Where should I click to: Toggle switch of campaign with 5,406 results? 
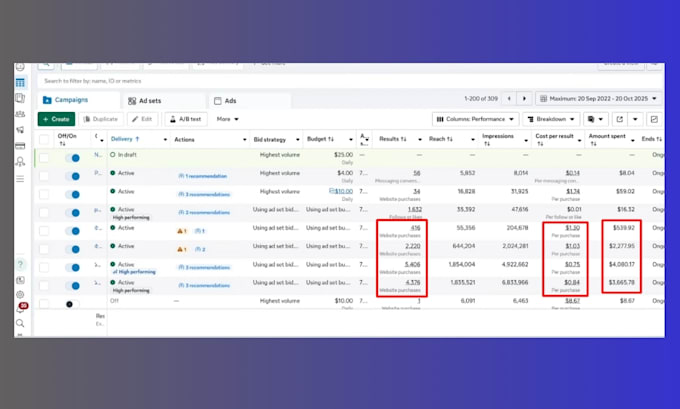click(72, 268)
